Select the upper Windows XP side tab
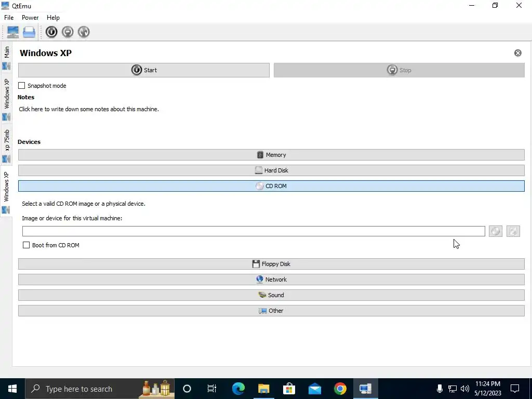 [x=6, y=98]
